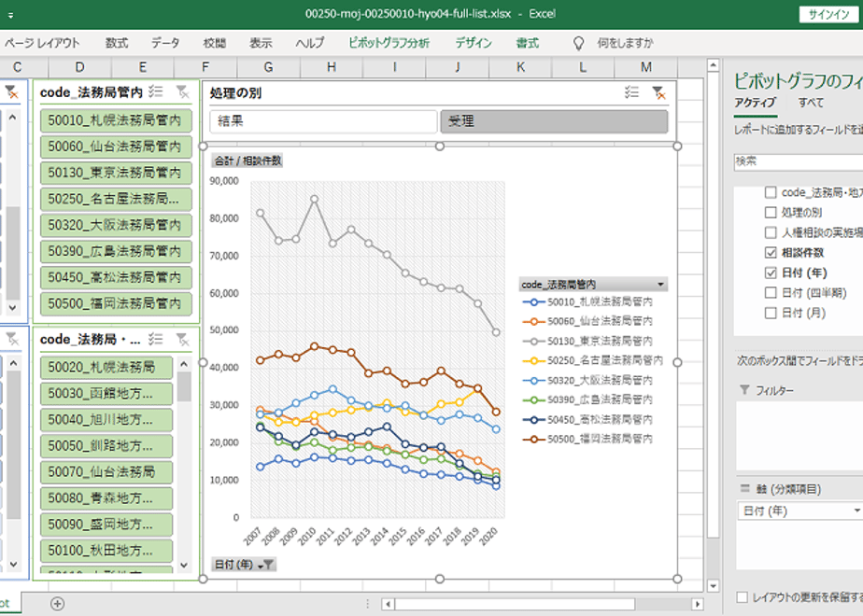This screenshot has height=616, width=863.
Task: Open the 表示 ribbon tab
Action: pos(261,43)
